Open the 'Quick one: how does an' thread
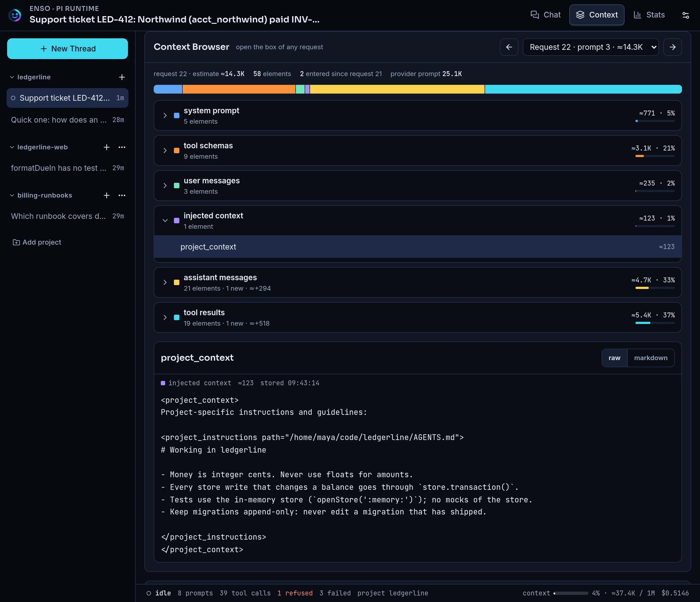This screenshot has width=700, height=602. coord(68,120)
